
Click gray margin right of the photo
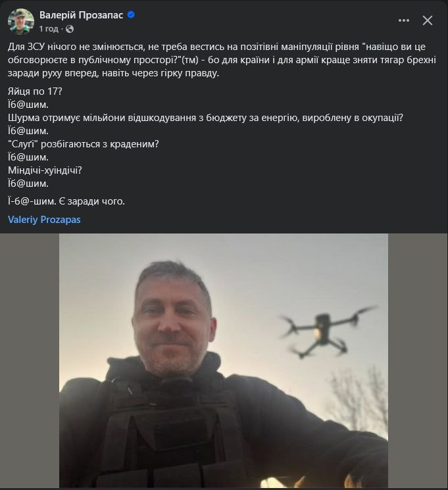pos(418,360)
